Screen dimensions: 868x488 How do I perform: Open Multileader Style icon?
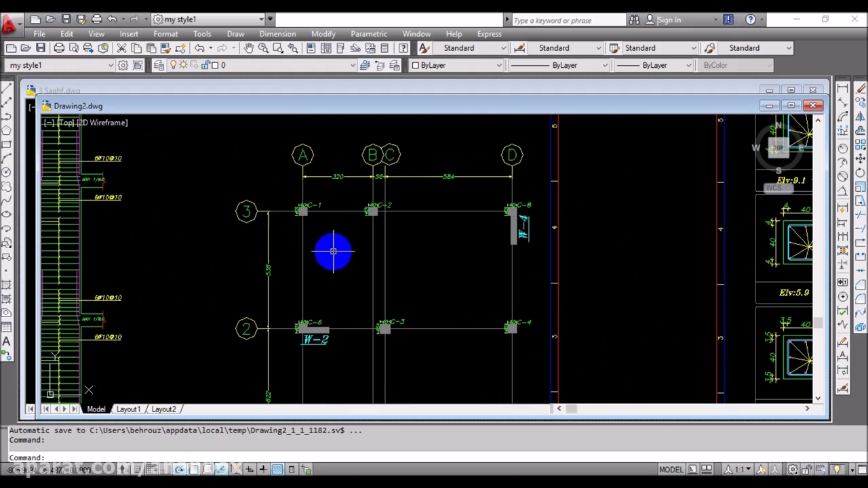click(709, 48)
